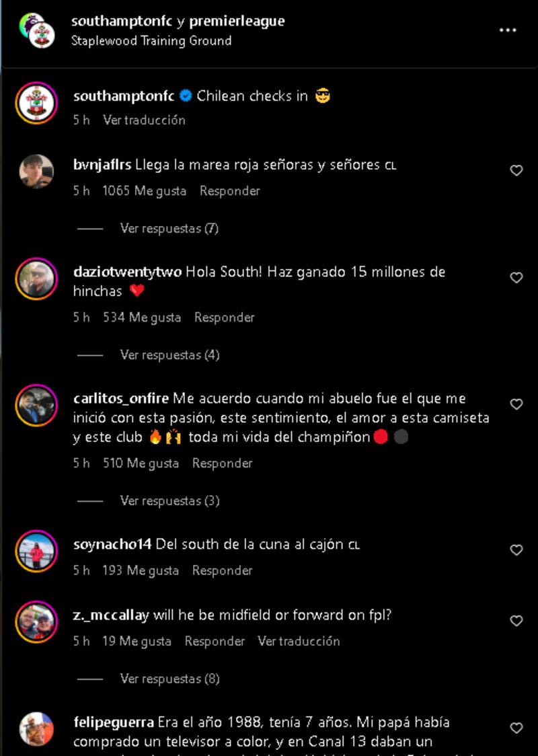Like z._mccallay's fpl comment heart
The width and height of the screenshot is (538, 756).
pyautogui.click(x=516, y=621)
